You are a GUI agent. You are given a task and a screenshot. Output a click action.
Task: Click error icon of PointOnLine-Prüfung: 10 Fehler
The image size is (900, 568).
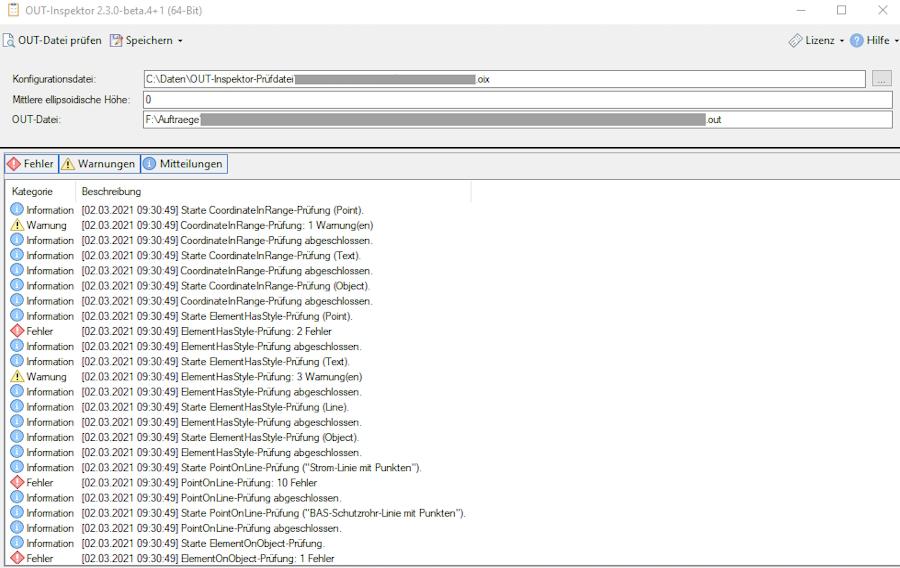click(17, 482)
